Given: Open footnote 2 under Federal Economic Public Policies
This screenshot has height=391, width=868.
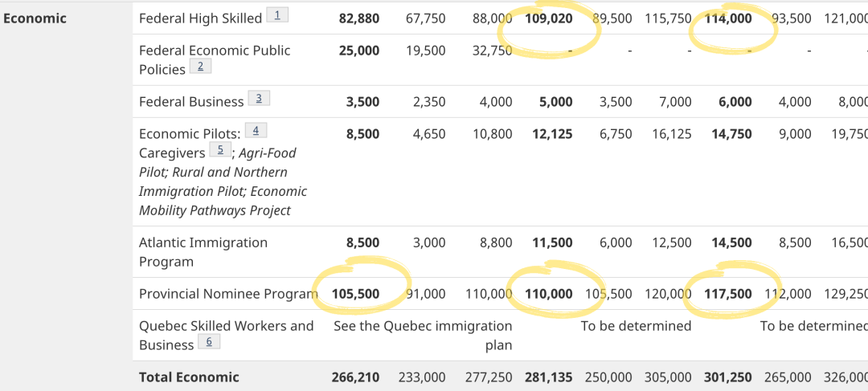Looking at the screenshot, I should coord(200,67).
